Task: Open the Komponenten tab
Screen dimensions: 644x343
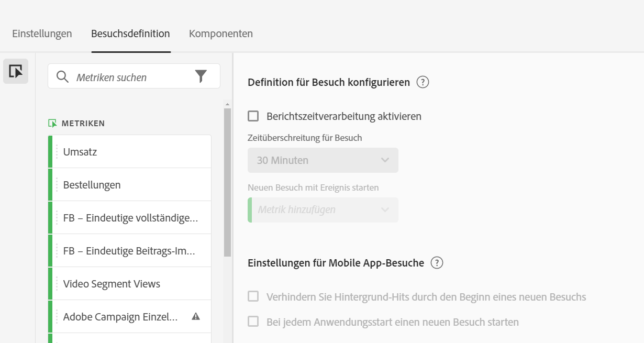Action: click(221, 34)
